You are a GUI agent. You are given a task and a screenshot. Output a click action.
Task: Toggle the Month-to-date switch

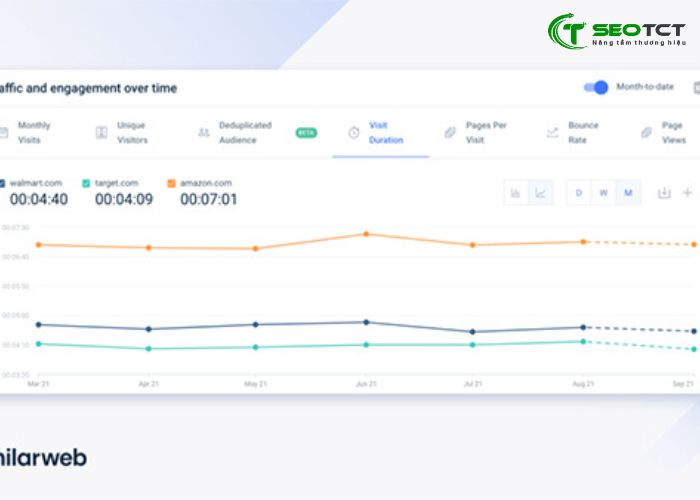tap(596, 88)
